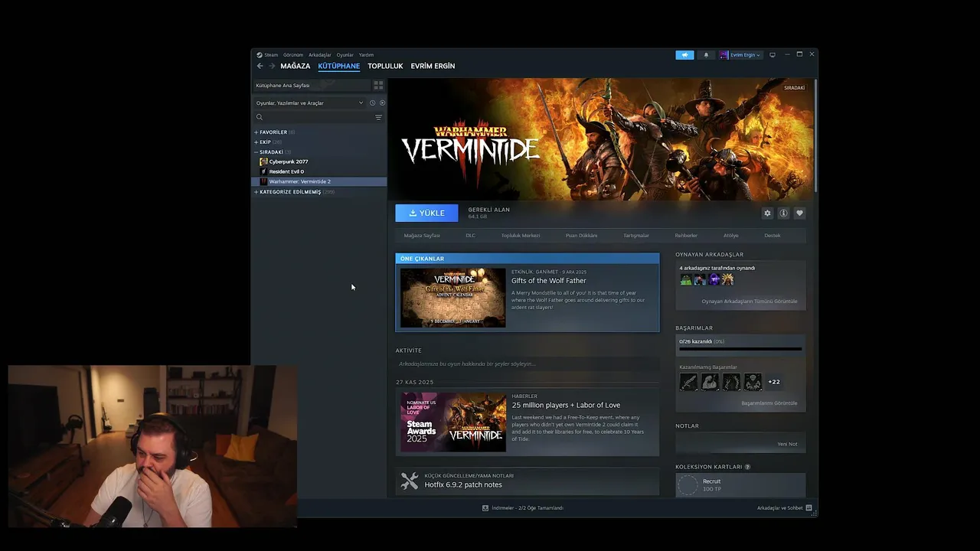Click the Steam logo menu

click(x=260, y=55)
